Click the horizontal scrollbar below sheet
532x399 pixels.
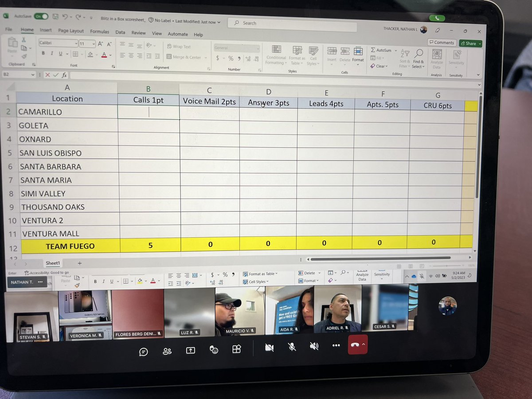click(x=380, y=258)
